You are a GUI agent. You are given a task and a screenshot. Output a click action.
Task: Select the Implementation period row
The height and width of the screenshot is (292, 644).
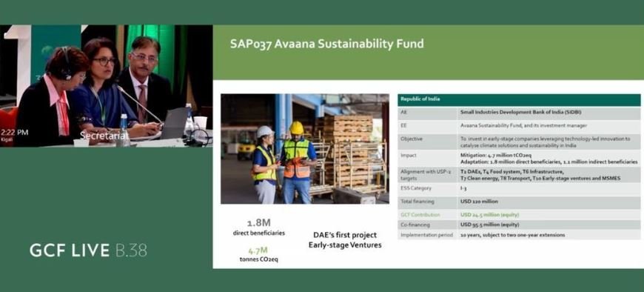(519, 235)
